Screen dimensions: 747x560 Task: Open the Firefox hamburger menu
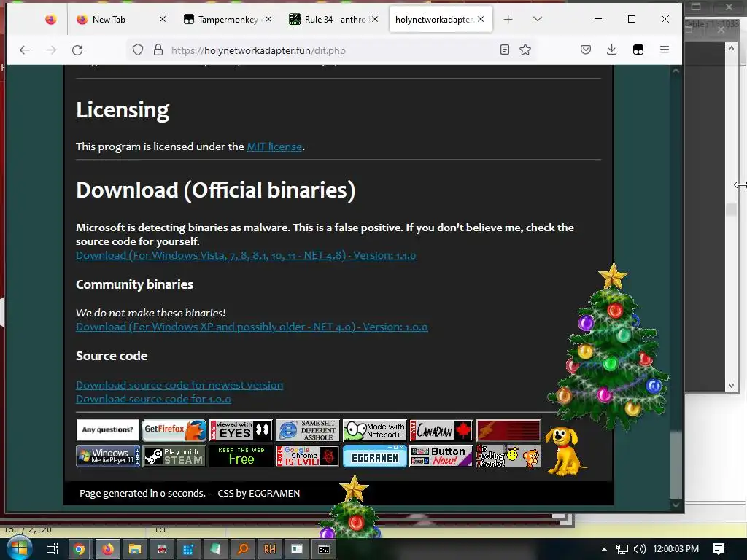pos(664,50)
